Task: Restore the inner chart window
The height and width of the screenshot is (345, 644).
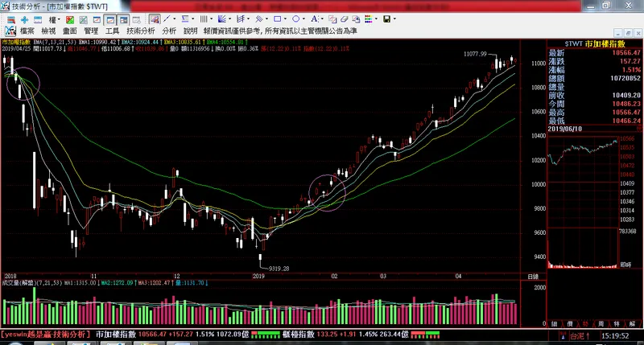Action: [628, 32]
